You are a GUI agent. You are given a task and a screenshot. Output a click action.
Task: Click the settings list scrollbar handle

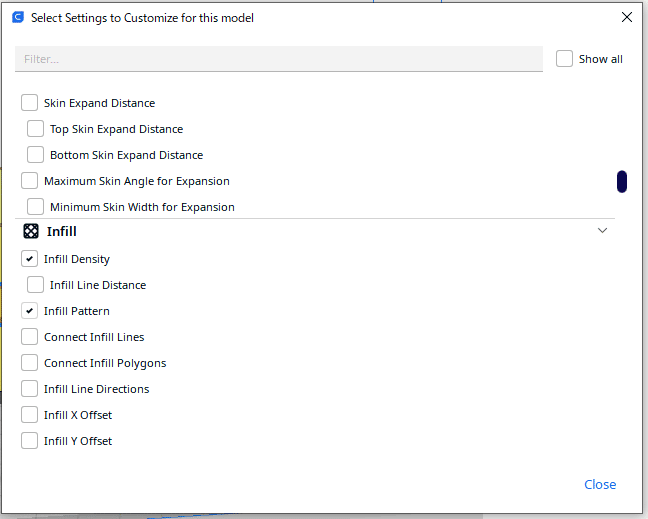(x=622, y=181)
